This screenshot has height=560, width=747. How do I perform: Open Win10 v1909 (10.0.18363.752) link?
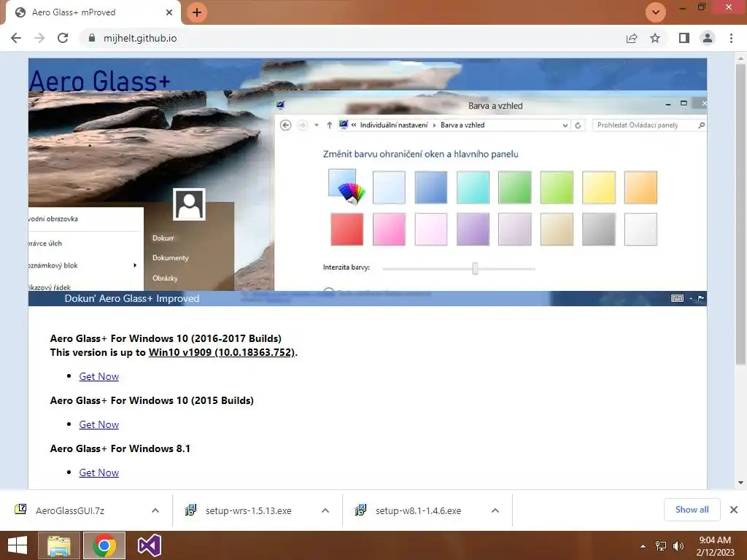coord(222,352)
